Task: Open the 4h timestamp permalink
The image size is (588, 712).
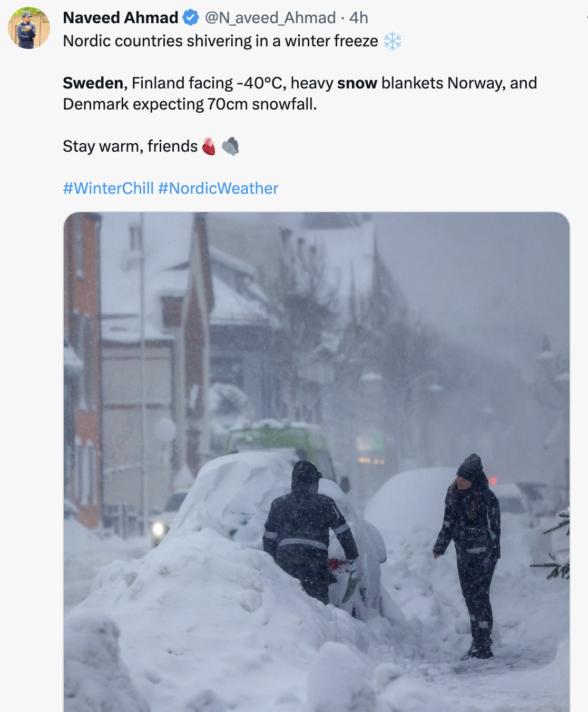Action: coord(358,18)
